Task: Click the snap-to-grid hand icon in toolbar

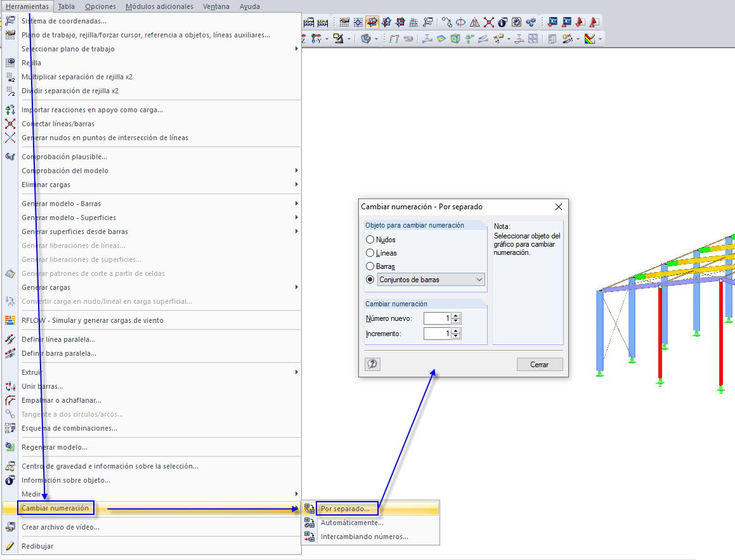Action: pos(344,22)
